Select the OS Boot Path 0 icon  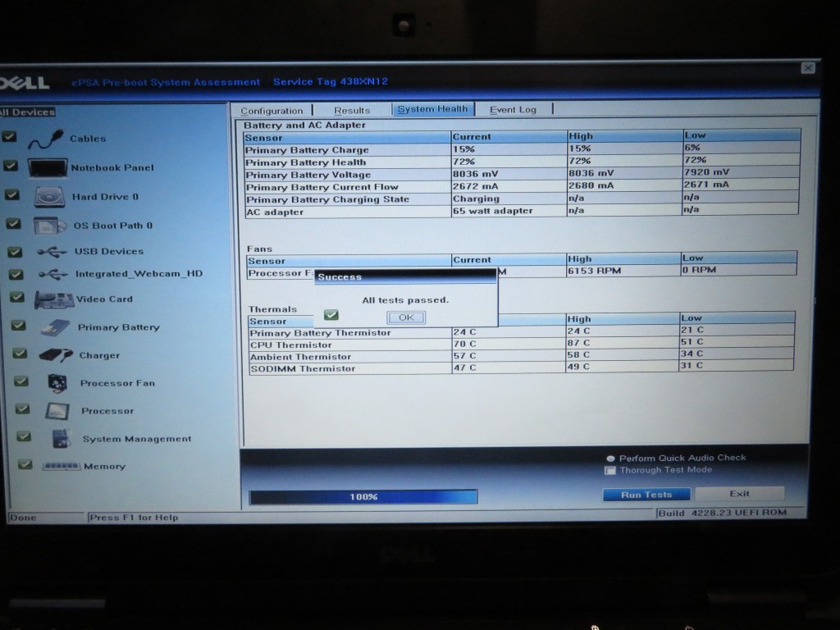click(50, 226)
